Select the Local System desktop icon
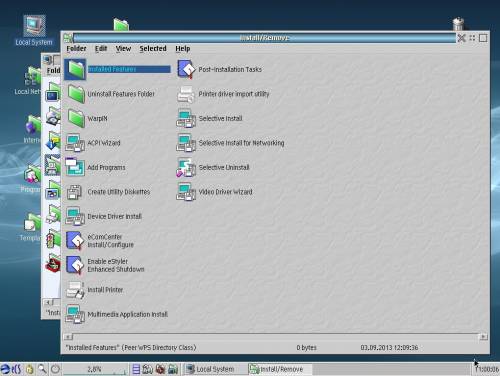 click(x=34, y=26)
